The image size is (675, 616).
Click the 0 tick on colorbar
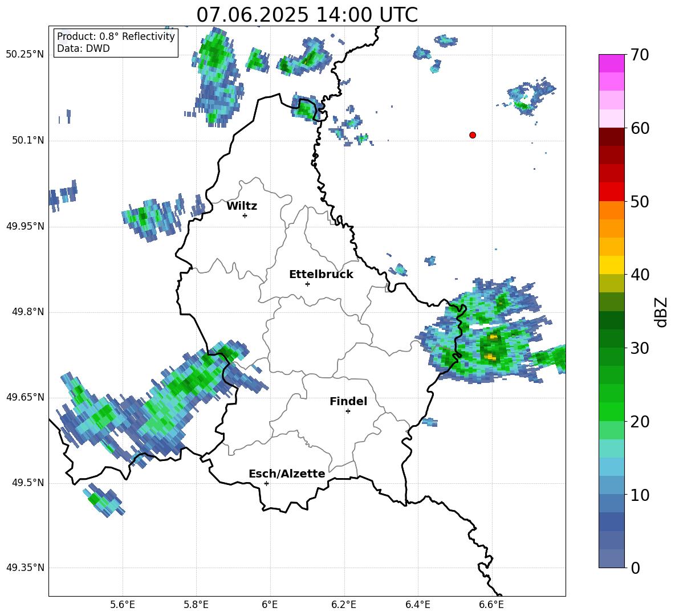click(635, 568)
